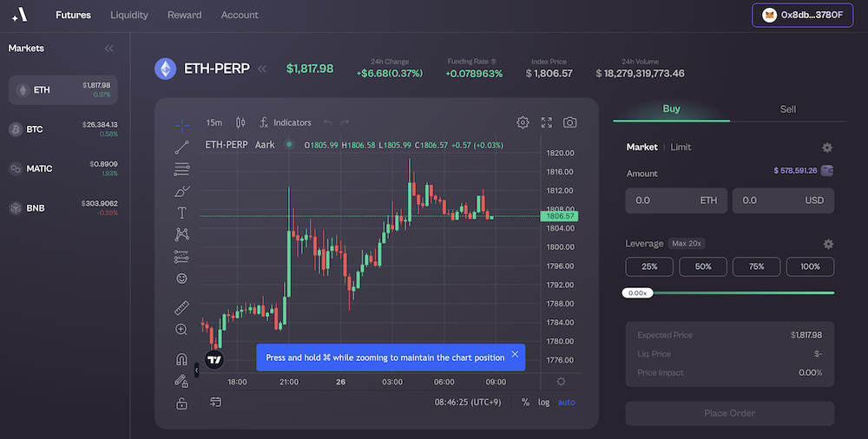Open the Account nav tab

pyautogui.click(x=240, y=15)
